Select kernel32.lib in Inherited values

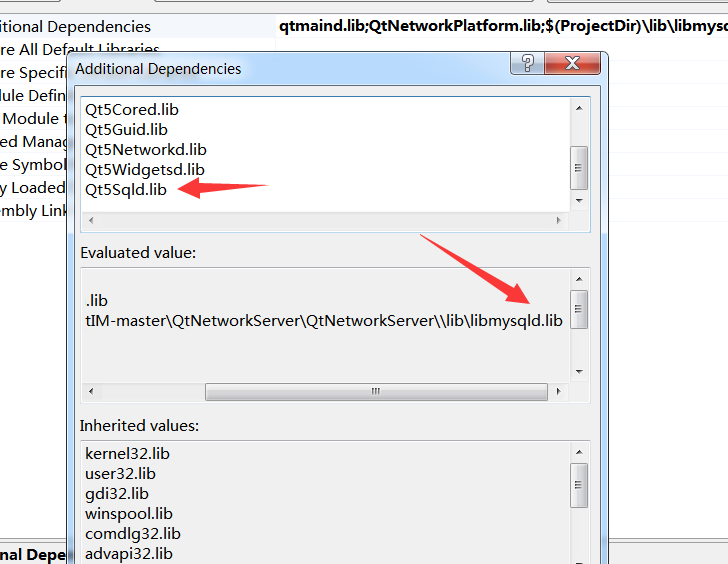tap(127, 454)
